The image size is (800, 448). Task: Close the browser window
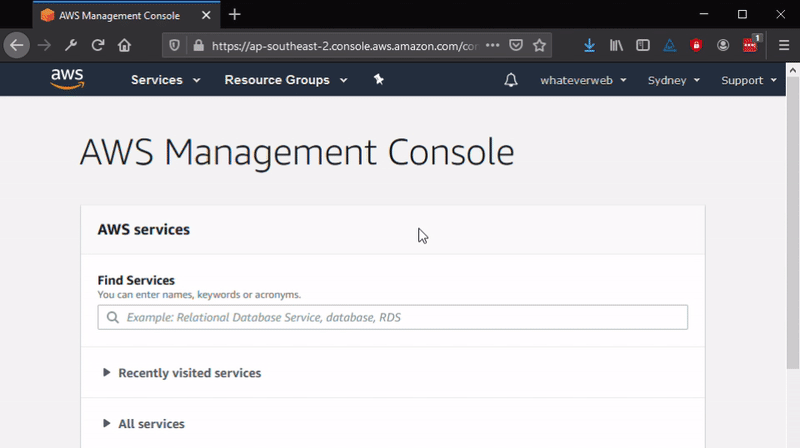(781, 14)
